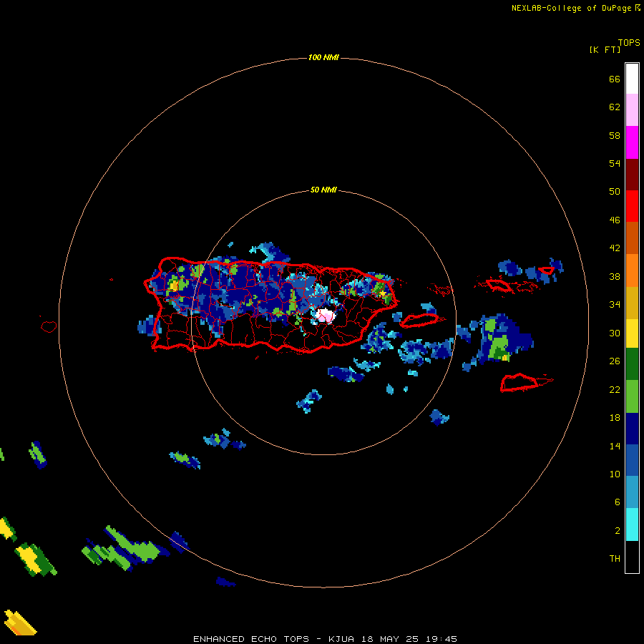Click the 'TH' legend label
This screenshot has width=644, height=644.
click(x=615, y=558)
